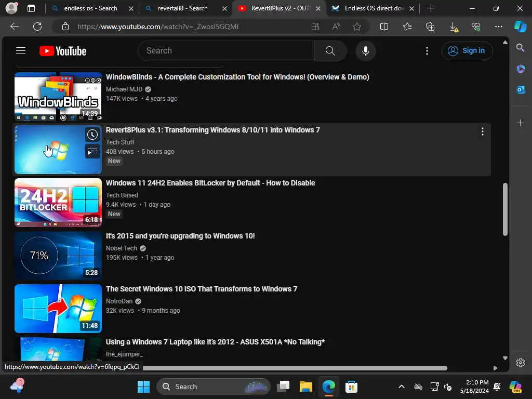
Task: Open 'Using a Windows 7 Laptop' video title
Action: [x=215, y=342]
